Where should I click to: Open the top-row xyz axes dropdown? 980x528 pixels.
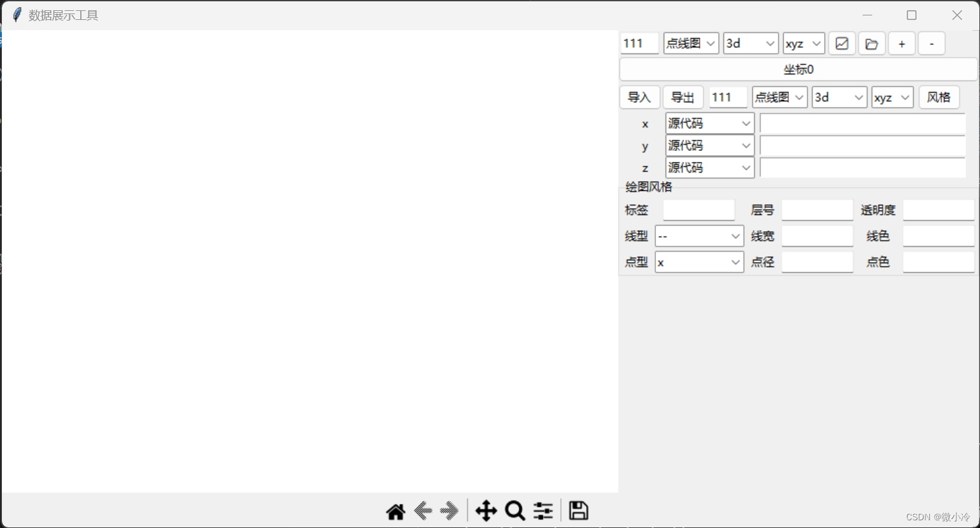(804, 44)
